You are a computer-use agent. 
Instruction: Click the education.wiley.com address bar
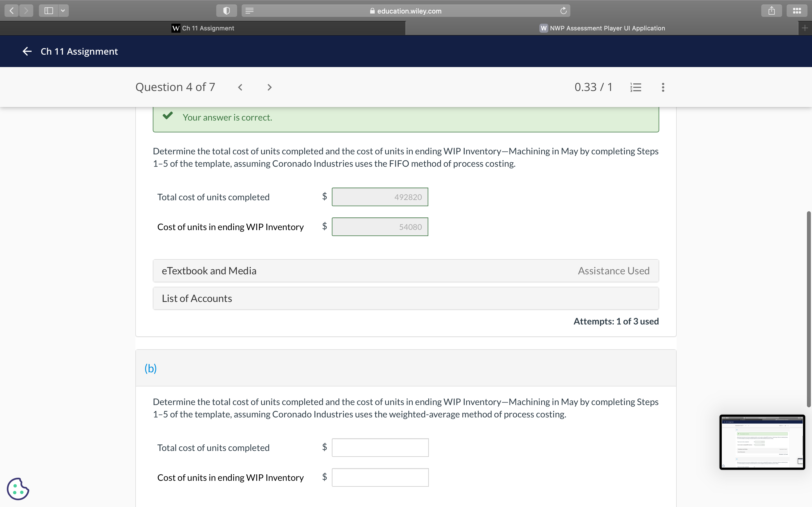point(405,11)
